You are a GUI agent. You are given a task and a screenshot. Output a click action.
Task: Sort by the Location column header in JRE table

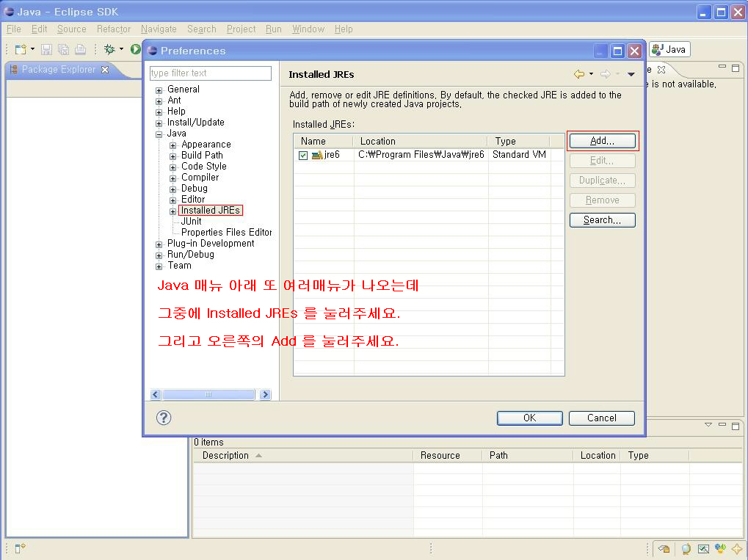point(420,141)
